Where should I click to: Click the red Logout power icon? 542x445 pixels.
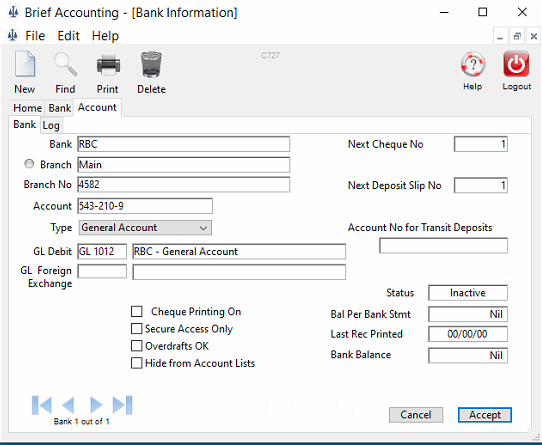point(516,64)
